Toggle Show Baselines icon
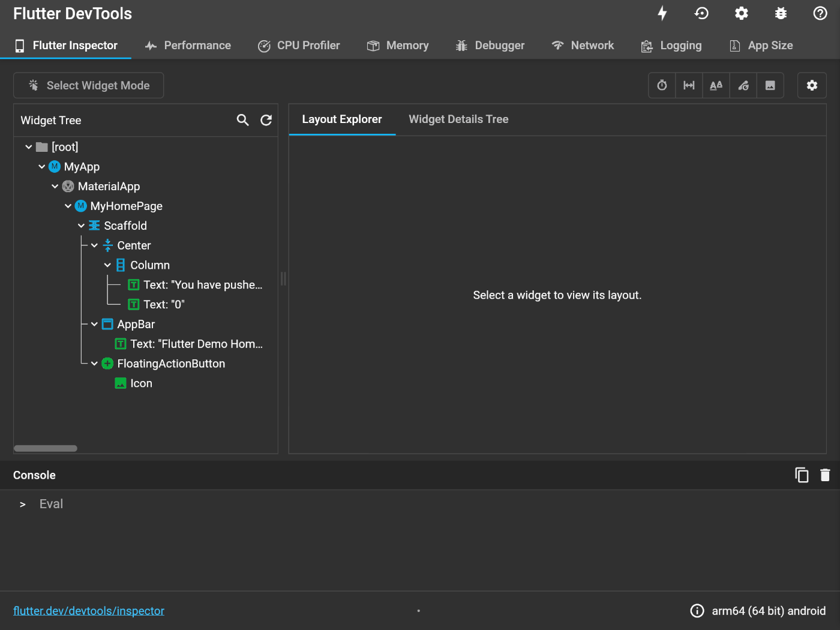Image resolution: width=840 pixels, height=630 pixels. click(x=716, y=85)
